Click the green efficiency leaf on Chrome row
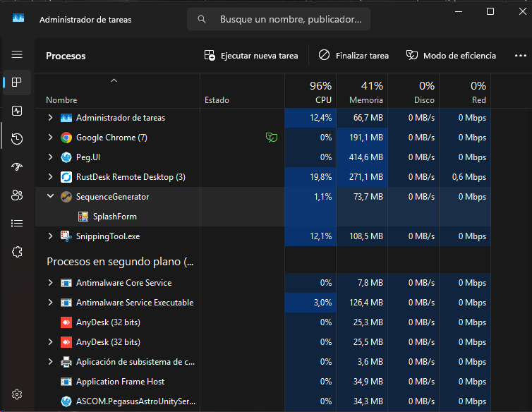Image resolution: width=532 pixels, height=412 pixels. (x=272, y=138)
